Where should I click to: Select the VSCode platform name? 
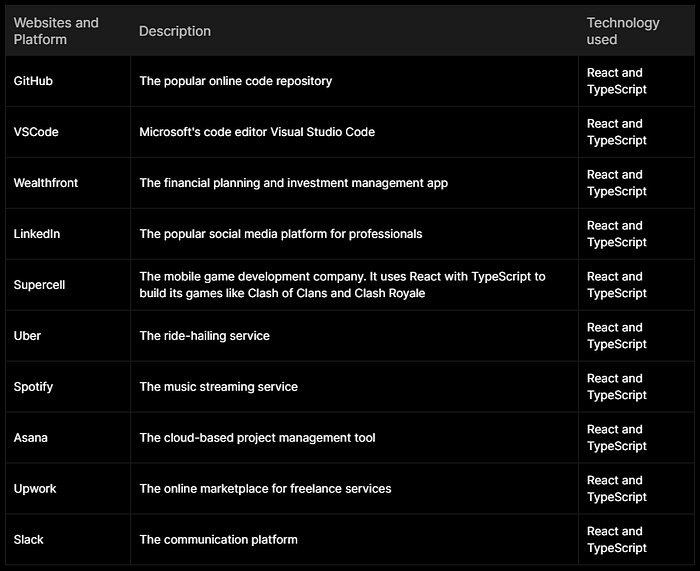click(x=36, y=132)
